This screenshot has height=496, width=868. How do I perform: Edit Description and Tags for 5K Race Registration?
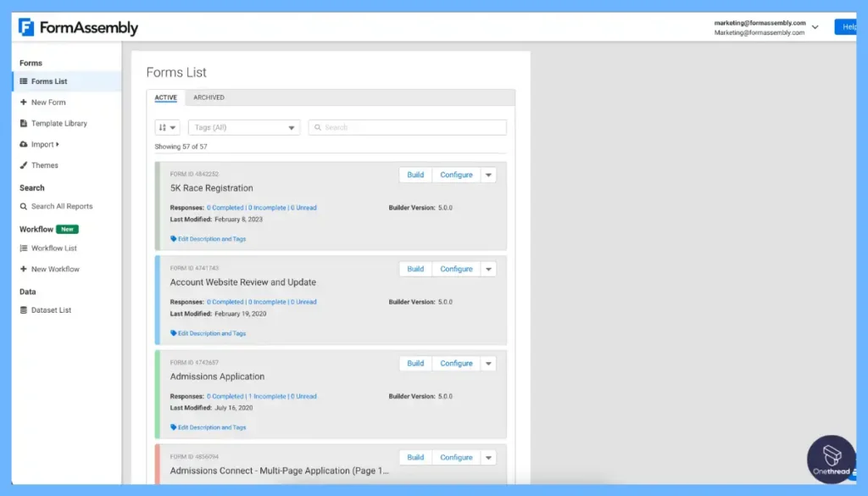pyautogui.click(x=211, y=239)
